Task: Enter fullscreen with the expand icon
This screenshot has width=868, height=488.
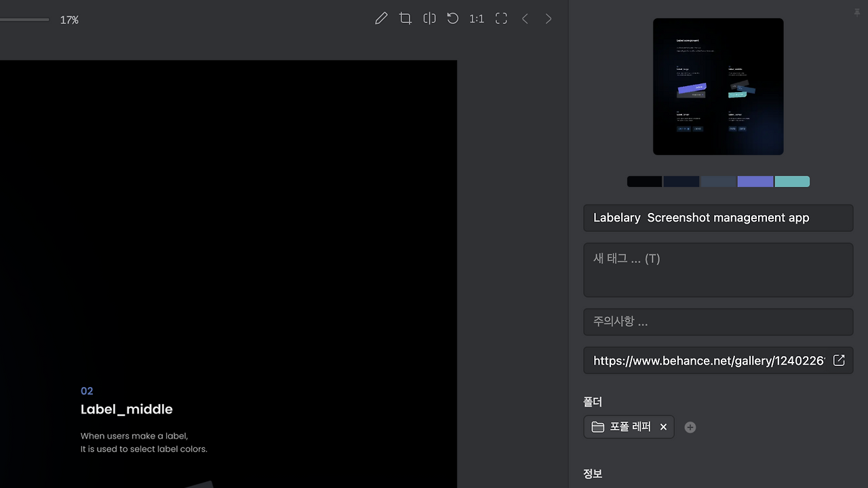Action: (500, 18)
